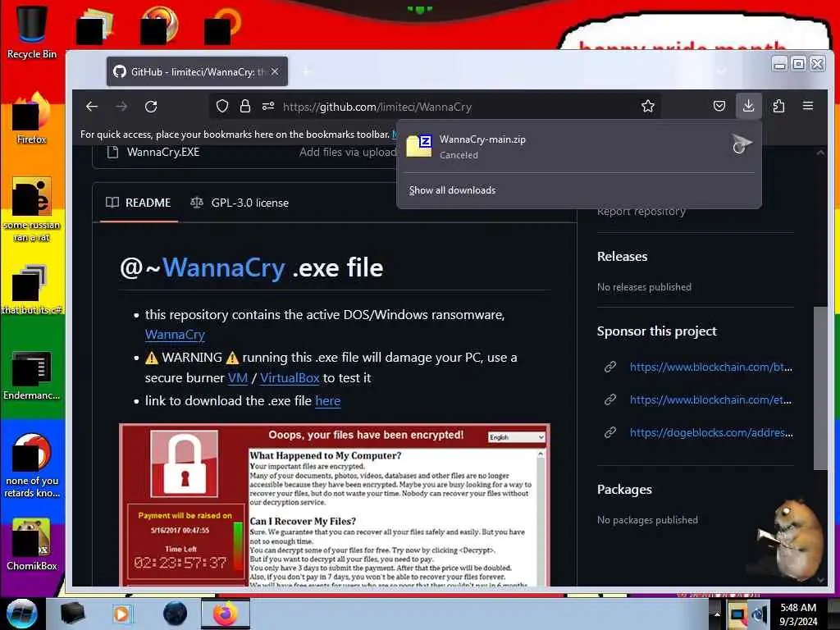Select the README tab
Image resolution: width=840 pixels, height=630 pixels.
pos(138,203)
